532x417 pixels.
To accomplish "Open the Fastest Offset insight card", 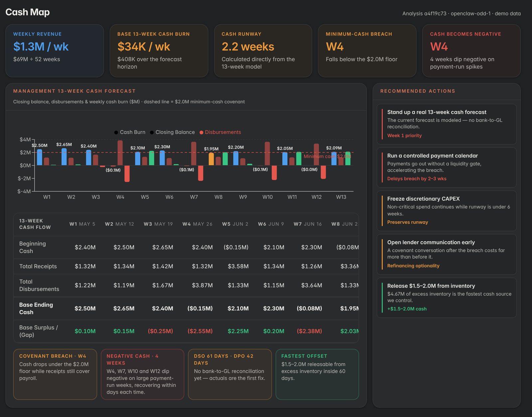I will (x=317, y=374).
